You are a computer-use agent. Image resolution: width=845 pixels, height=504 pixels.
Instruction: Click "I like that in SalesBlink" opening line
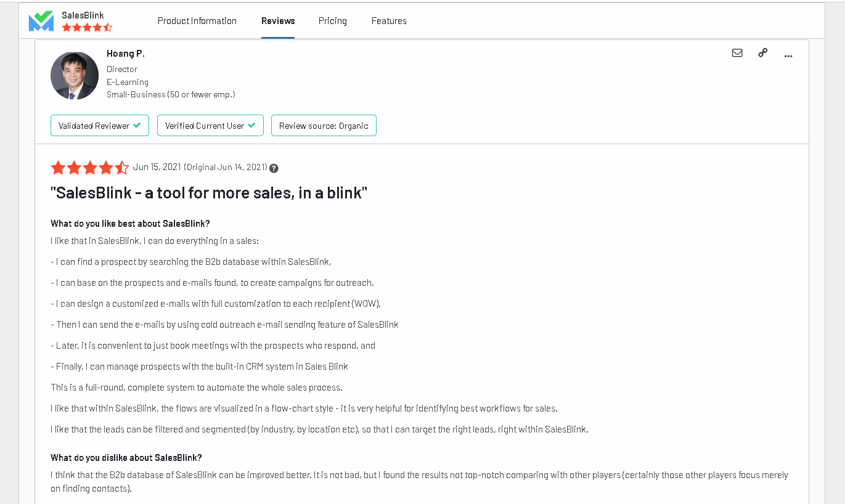155,241
